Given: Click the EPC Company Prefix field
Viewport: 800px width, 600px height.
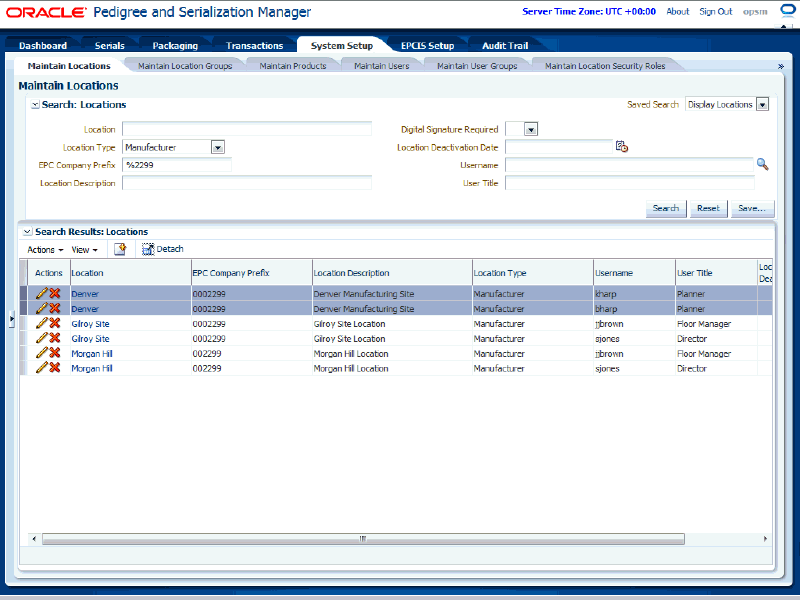Looking at the screenshot, I should (177, 165).
